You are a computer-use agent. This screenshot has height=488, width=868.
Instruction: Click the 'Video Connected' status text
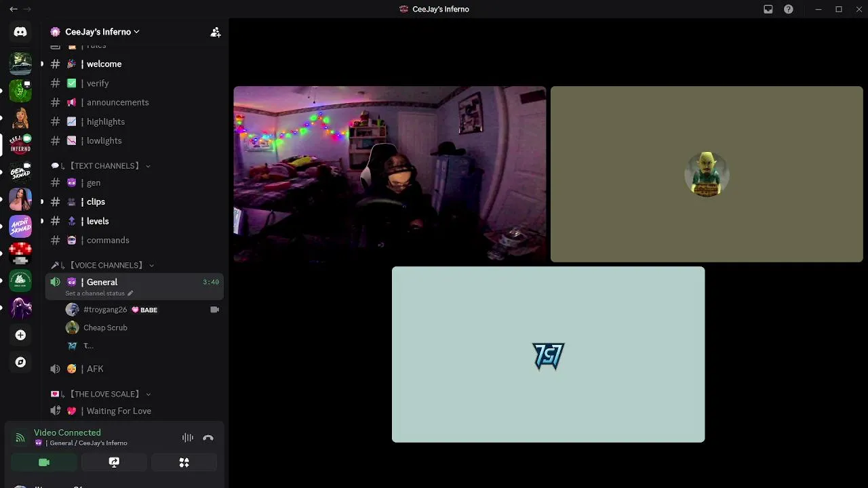(67, 432)
